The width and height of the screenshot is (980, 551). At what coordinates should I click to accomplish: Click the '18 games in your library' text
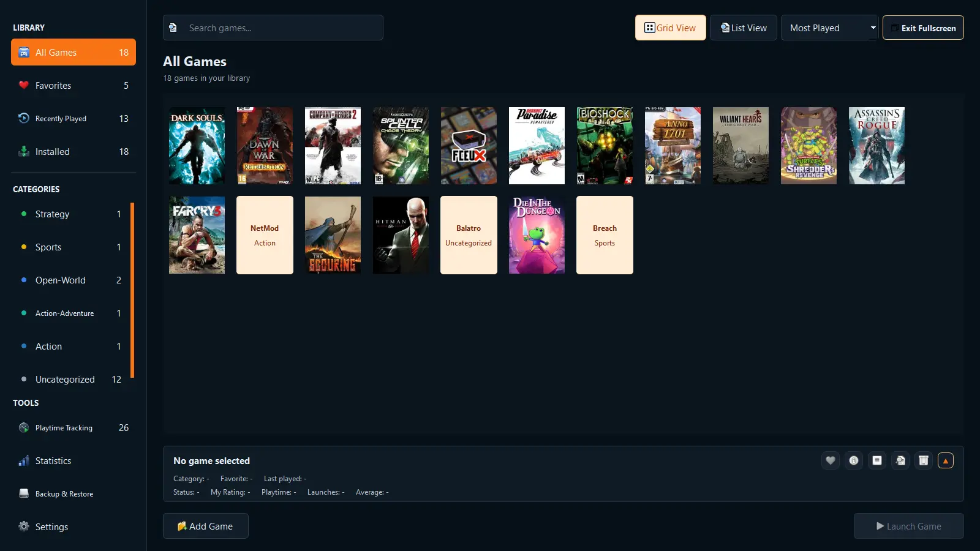point(206,78)
